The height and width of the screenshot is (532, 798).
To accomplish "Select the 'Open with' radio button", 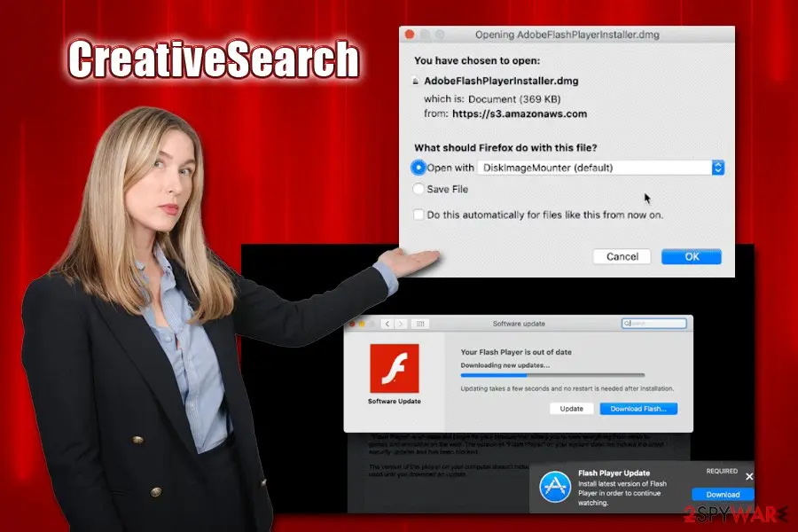I will tap(419, 168).
